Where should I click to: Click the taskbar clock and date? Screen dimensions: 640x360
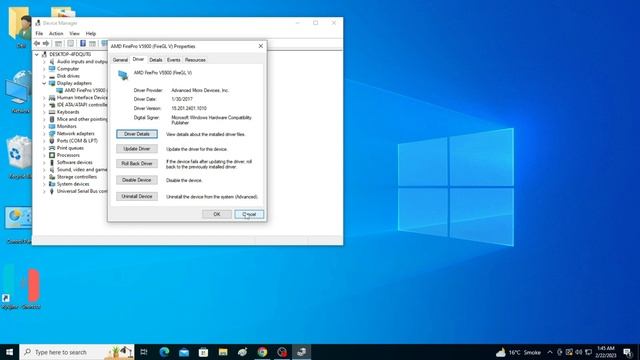[606, 352]
